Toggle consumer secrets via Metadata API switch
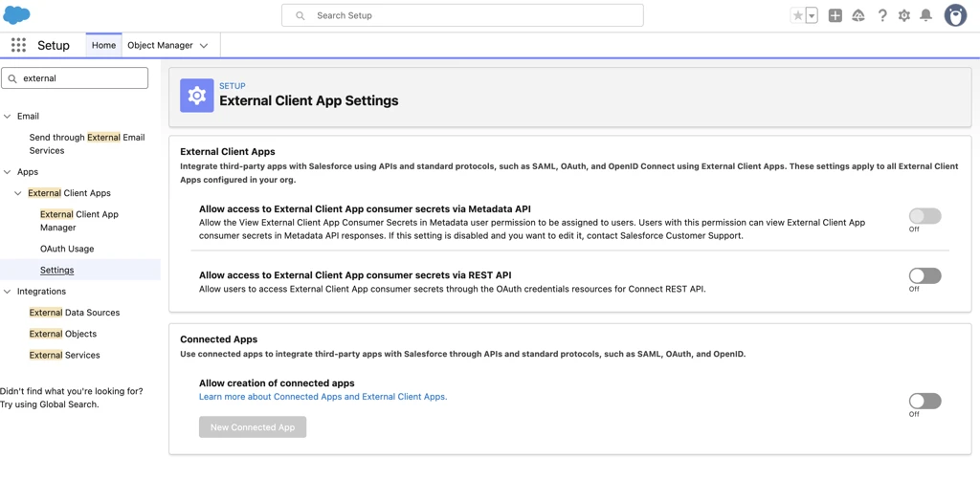This screenshot has height=480, width=980. pyautogui.click(x=925, y=216)
